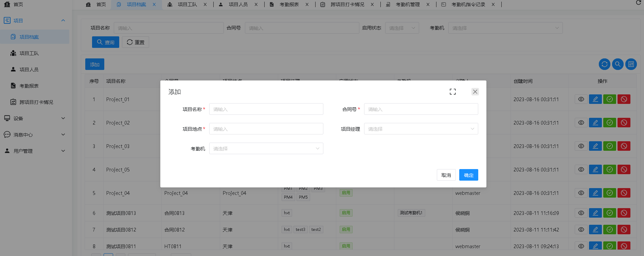The width and height of the screenshot is (644, 256).
Task: Cancel the dialog with 取消 button
Action: [x=446, y=175]
